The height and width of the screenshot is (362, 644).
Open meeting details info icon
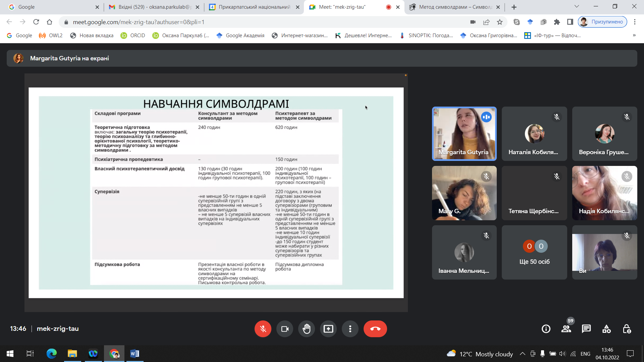[546, 329]
